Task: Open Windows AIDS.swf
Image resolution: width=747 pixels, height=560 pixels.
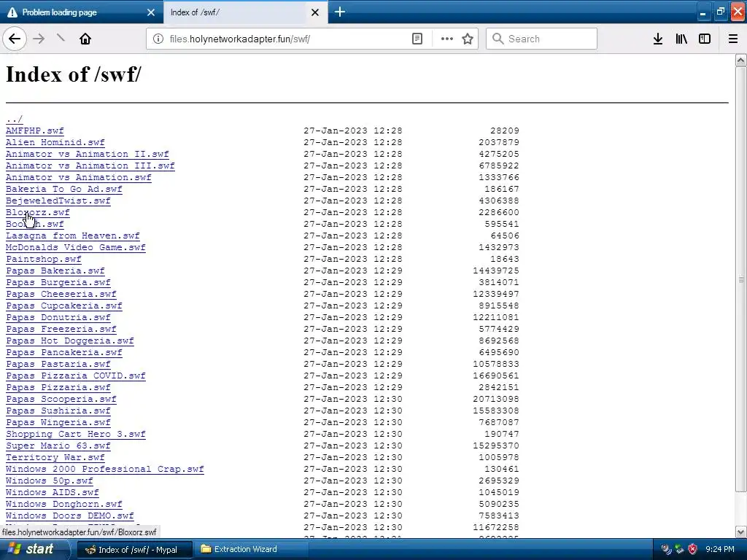Action: 53,492
